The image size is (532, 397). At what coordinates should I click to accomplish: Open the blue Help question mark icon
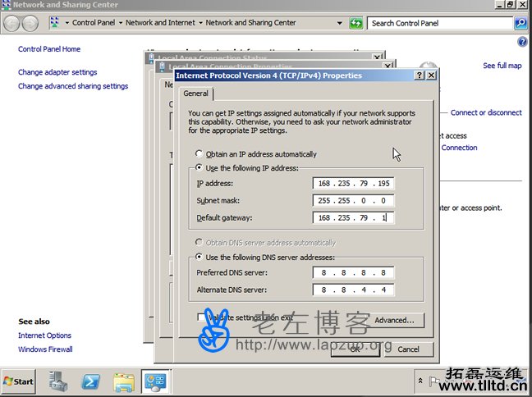coord(522,42)
